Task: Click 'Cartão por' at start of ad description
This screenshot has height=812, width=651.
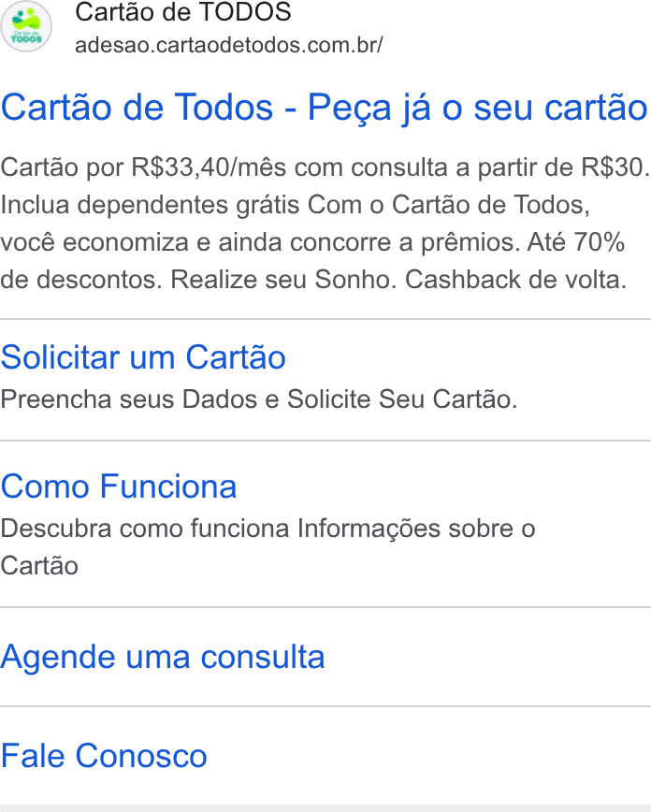Action: (x=62, y=167)
